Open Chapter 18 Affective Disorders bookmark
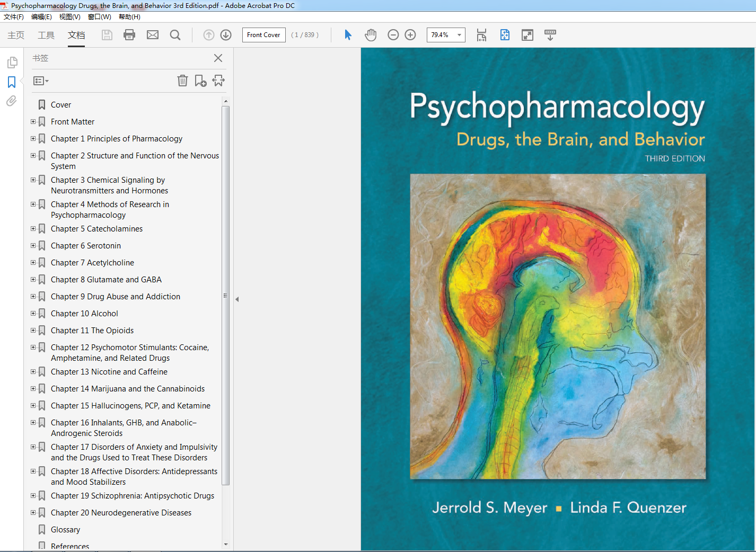756x552 pixels. coord(134,477)
